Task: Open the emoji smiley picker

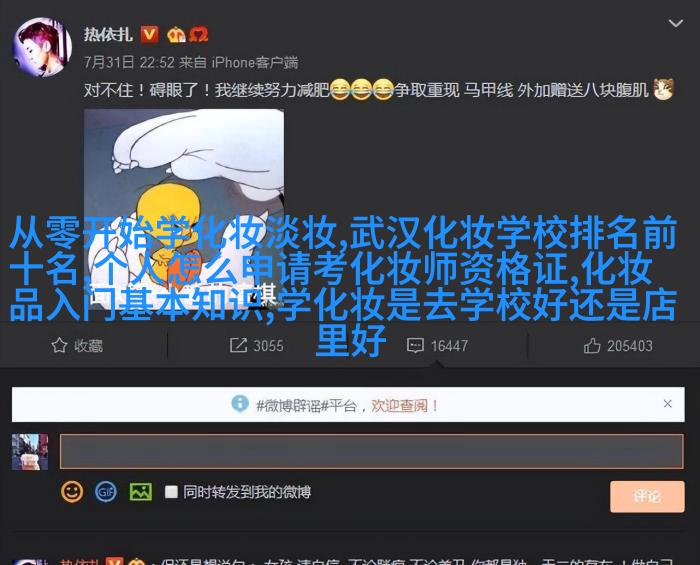Action: 72,492
